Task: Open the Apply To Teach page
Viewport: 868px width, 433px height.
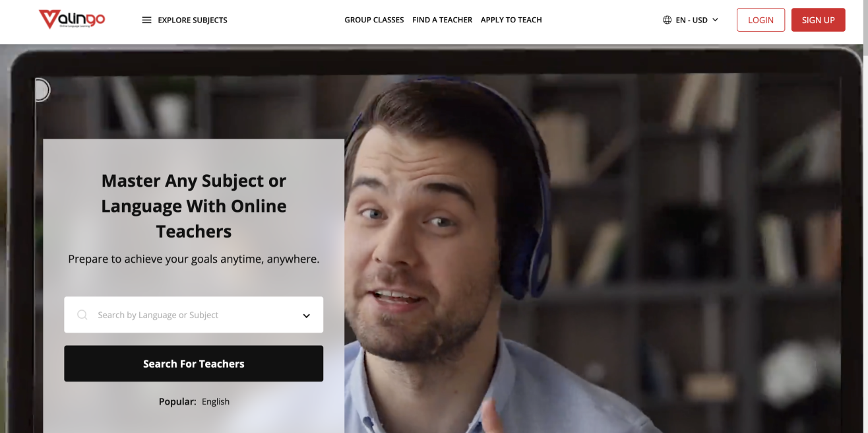Action: (511, 20)
